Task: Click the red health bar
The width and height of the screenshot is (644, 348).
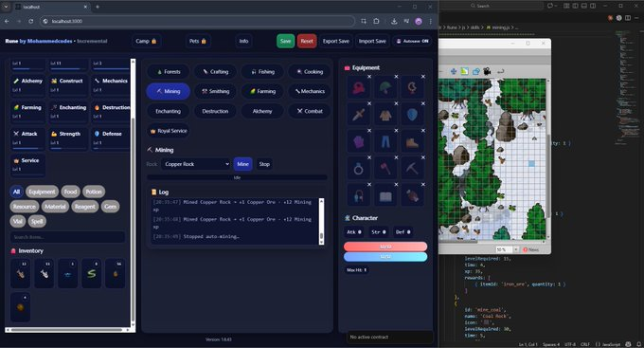Action: coord(385,247)
